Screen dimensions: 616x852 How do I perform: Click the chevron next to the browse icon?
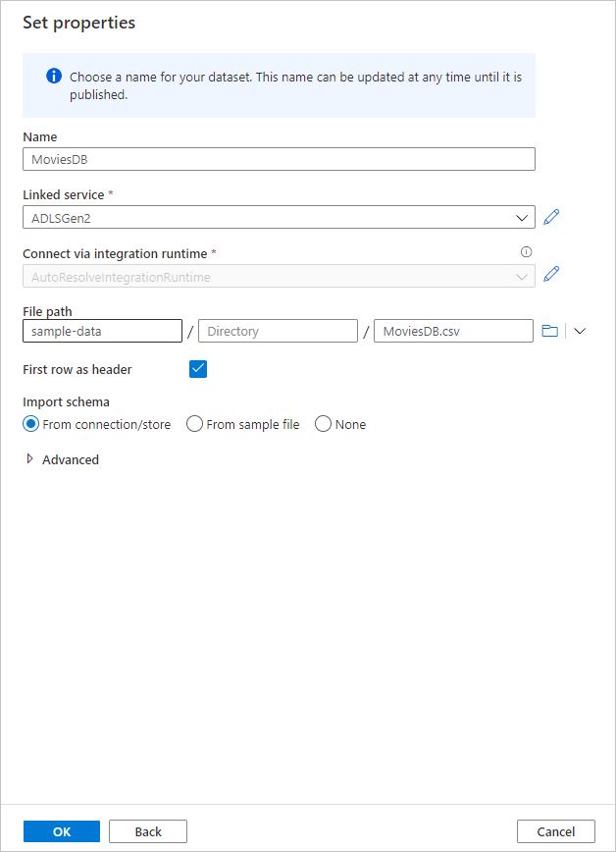click(x=579, y=331)
